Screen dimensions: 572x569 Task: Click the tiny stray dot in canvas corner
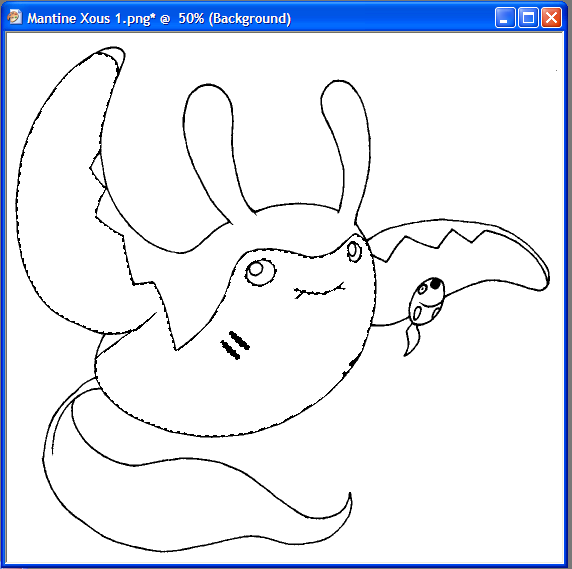(557, 70)
